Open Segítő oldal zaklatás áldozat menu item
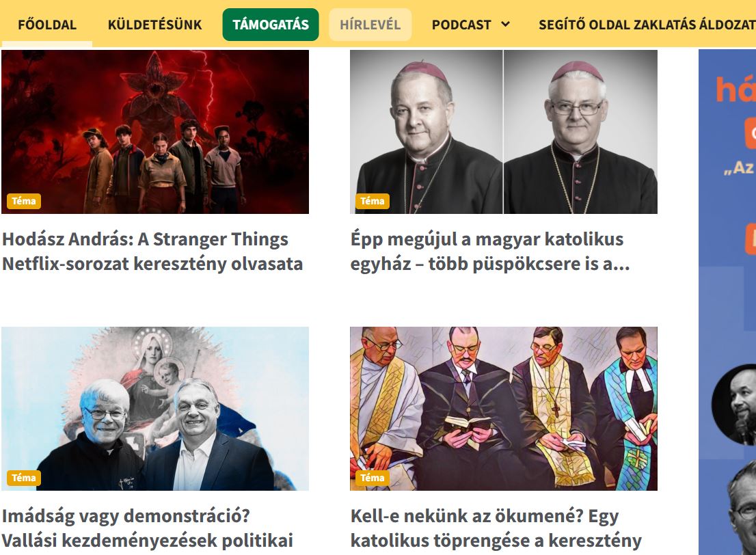This screenshot has width=756, height=555. (x=647, y=25)
